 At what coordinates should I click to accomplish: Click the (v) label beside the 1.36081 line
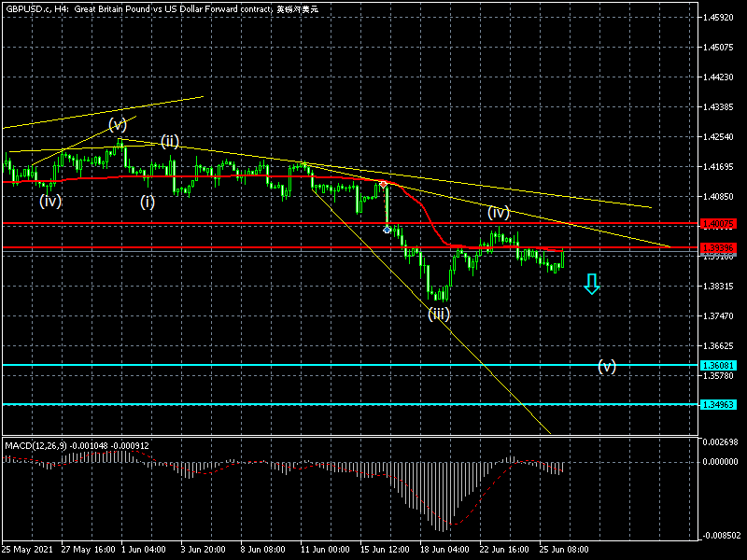[x=607, y=367]
